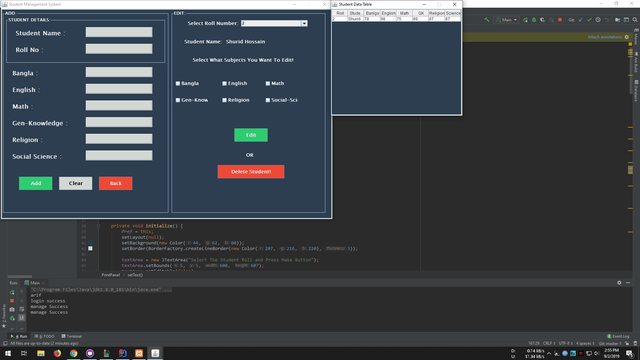Image resolution: width=640 pixels, height=360 pixels.
Task: Click English column header in Student Data Table
Action: pos(388,13)
